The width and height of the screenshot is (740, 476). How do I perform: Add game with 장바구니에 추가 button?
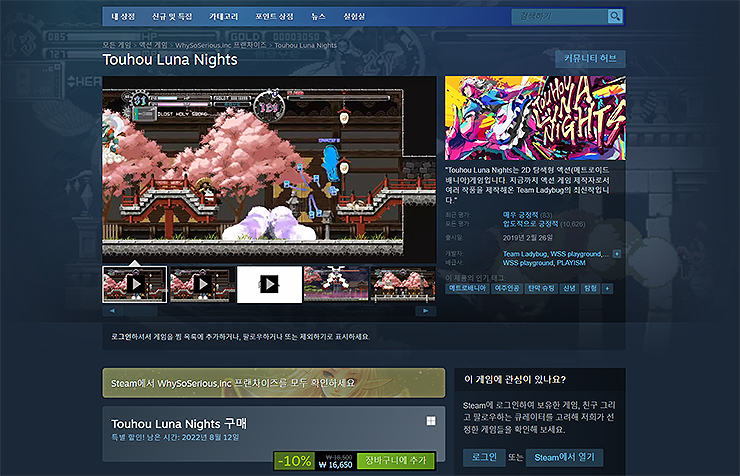(x=395, y=460)
